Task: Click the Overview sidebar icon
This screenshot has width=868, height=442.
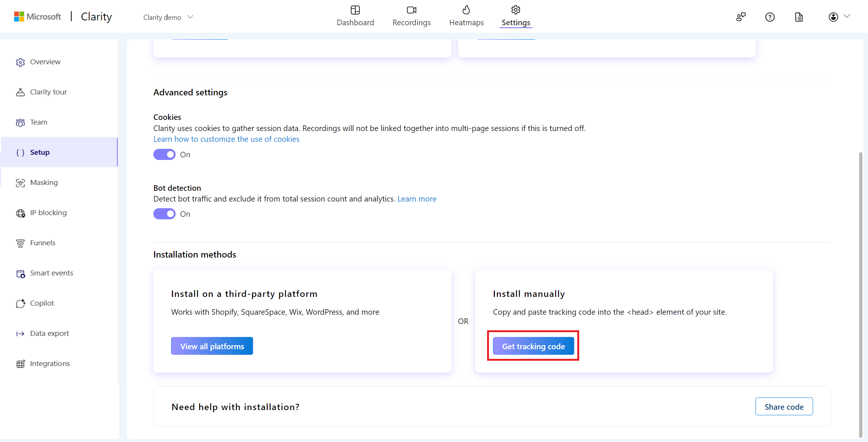Action: [x=20, y=62]
